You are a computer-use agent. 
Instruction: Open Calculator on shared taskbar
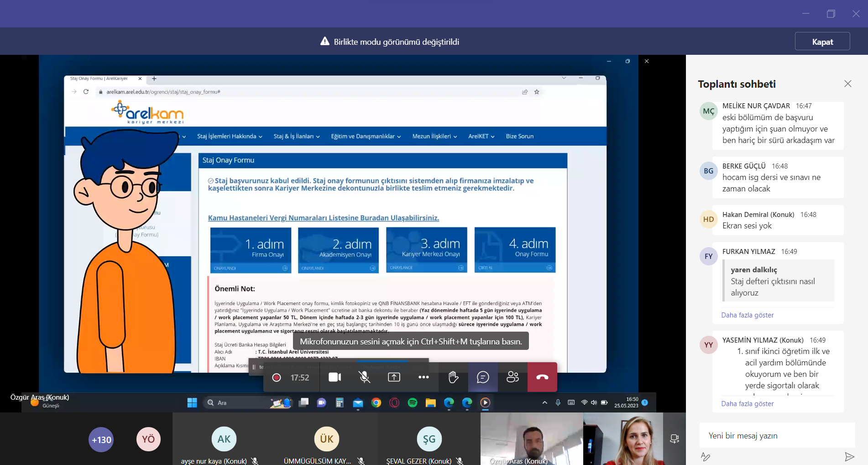(x=340, y=402)
